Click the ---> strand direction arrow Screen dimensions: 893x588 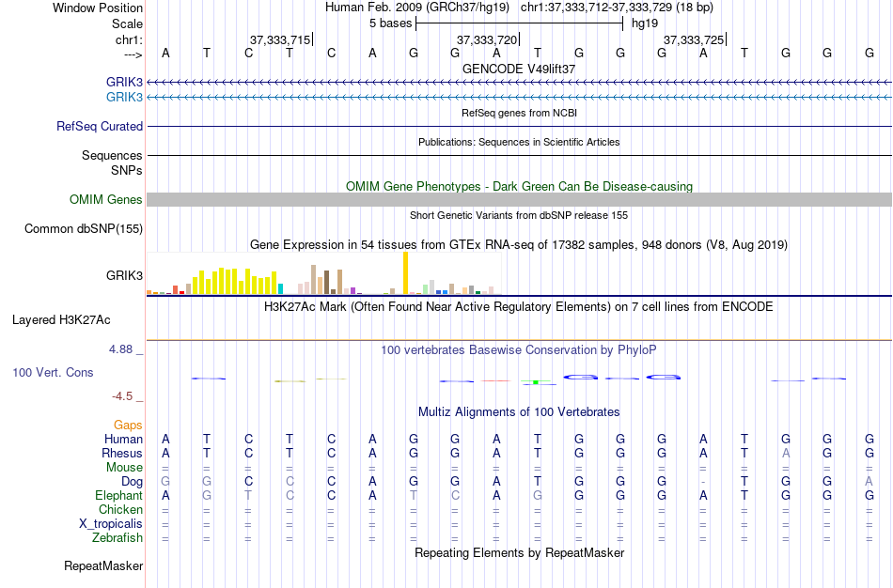point(133,54)
